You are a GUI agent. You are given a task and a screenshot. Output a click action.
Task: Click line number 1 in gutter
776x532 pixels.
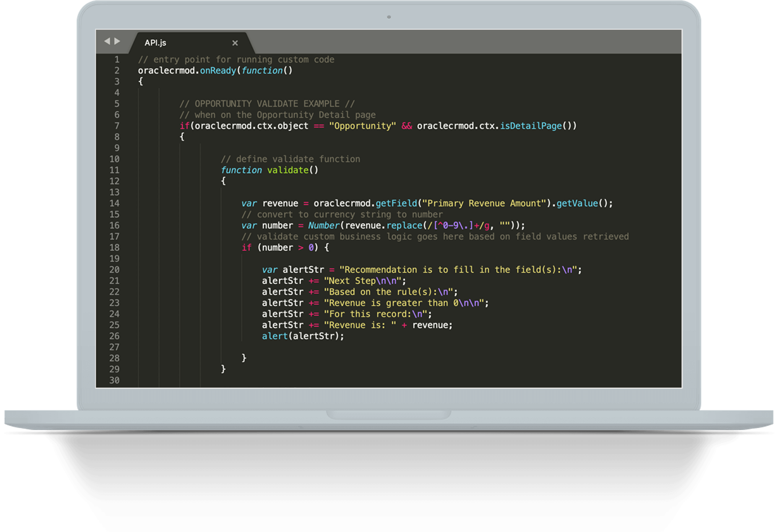pos(117,60)
